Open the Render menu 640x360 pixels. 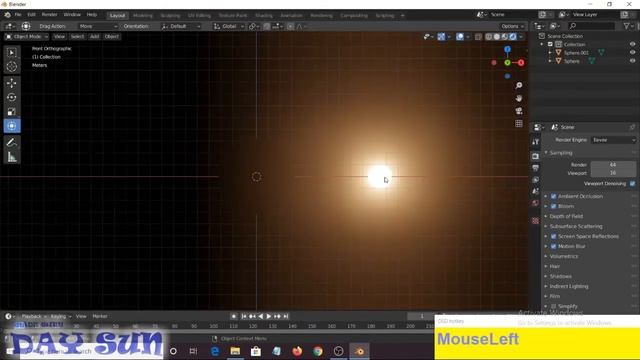pos(49,15)
